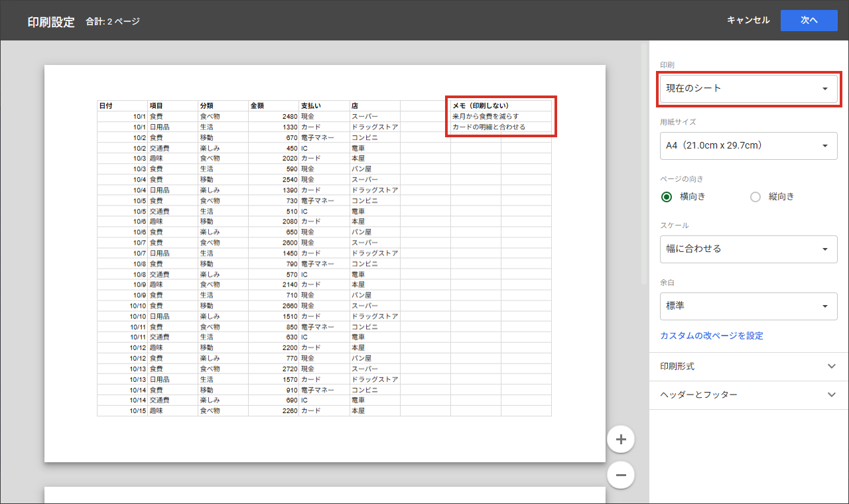
Task: Click the 次へ button
Action: tap(809, 20)
